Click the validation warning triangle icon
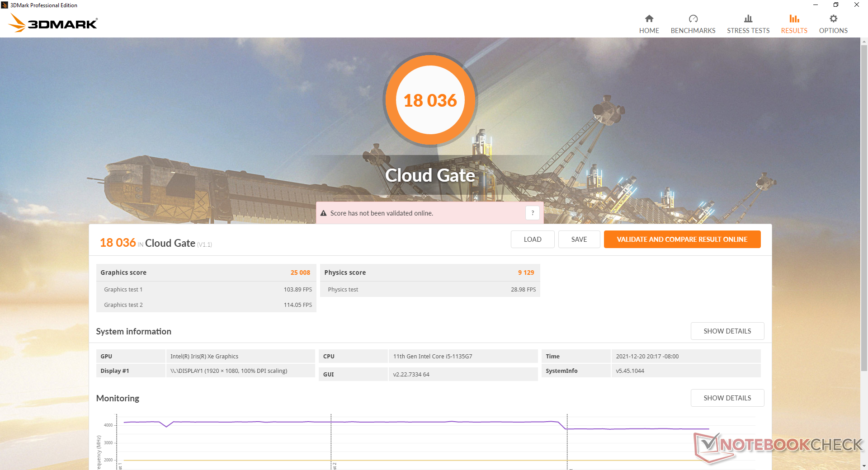 [x=324, y=213]
